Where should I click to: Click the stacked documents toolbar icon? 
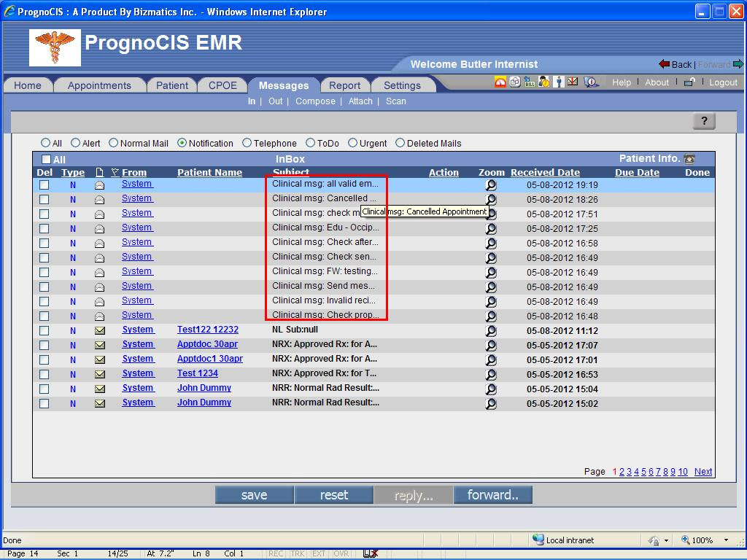[x=515, y=82]
